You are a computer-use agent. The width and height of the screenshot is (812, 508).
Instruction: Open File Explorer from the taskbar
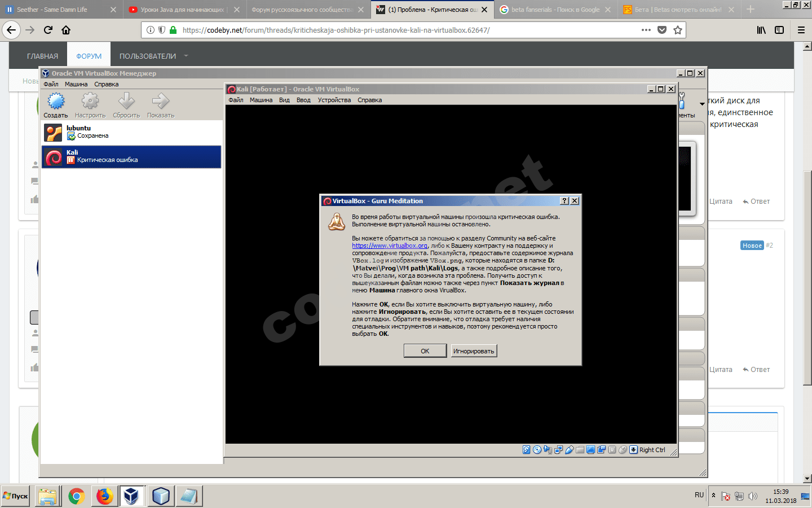point(48,496)
